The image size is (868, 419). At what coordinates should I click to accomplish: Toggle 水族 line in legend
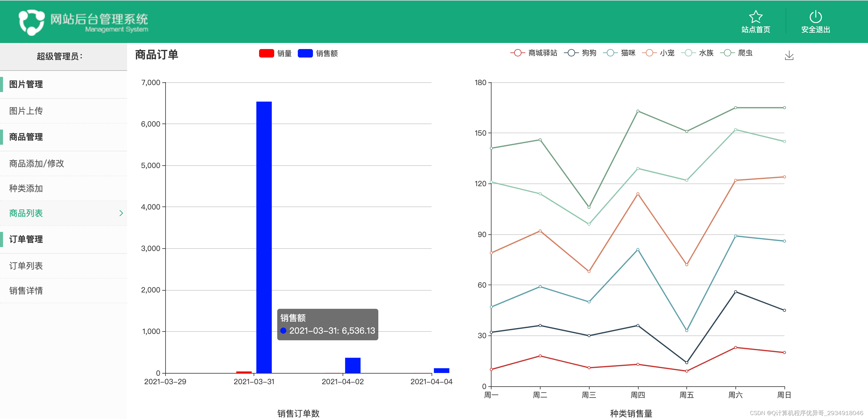click(x=697, y=53)
